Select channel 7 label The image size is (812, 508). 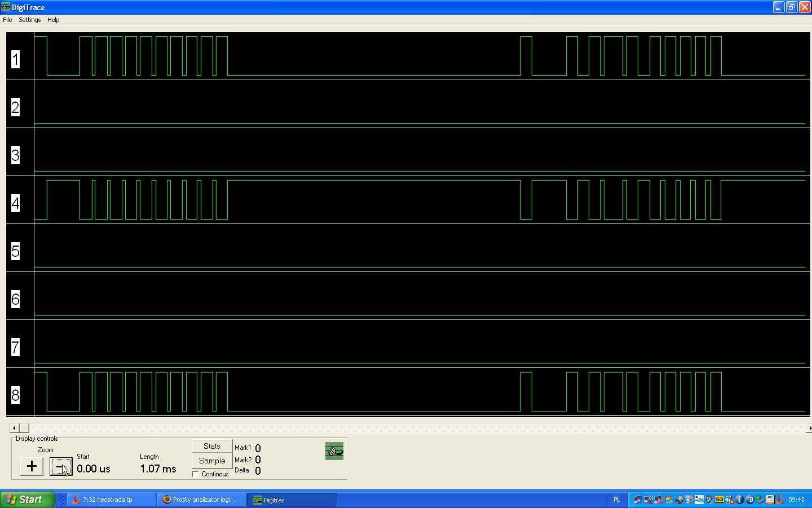[16, 347]
